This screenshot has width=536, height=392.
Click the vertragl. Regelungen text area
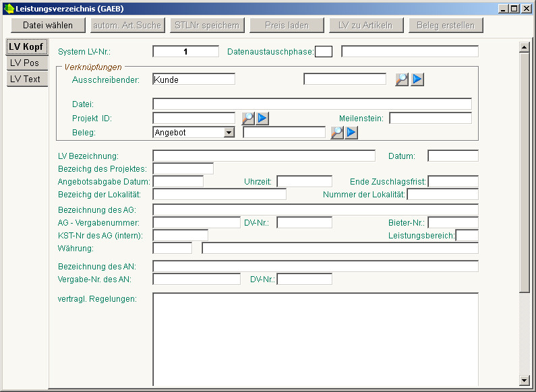(316, 339)
